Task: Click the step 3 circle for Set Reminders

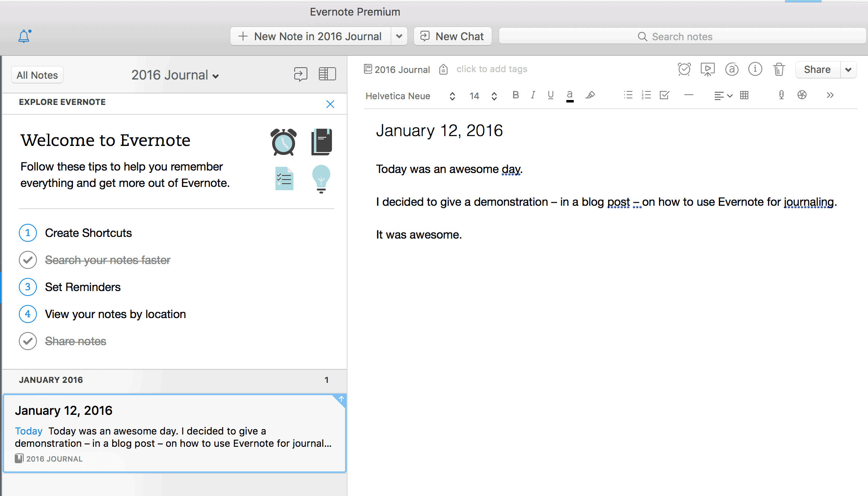Action: point(28,287)
